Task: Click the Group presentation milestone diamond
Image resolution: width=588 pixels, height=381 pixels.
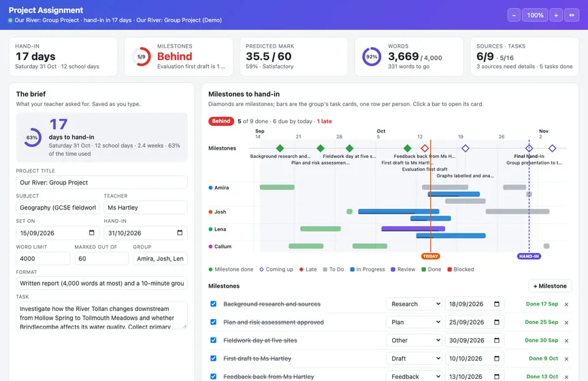Action: [552, 148]
